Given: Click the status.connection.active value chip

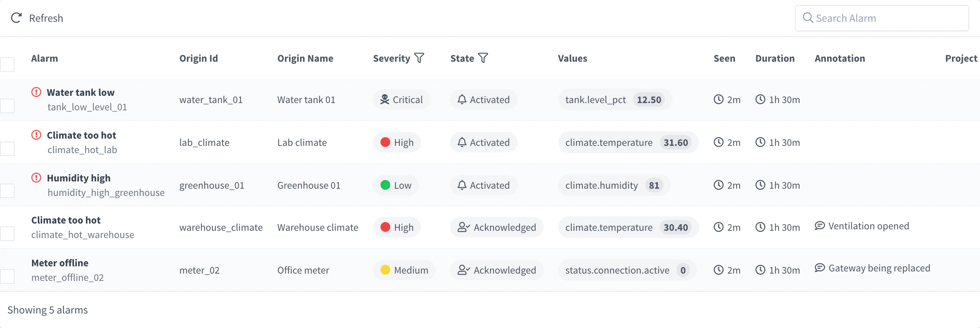Looking at the screenshot, I should pyautogui.click(x=627, y=270).
